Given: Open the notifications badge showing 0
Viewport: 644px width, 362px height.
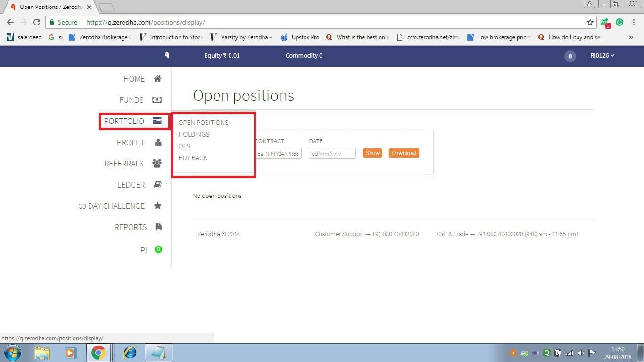Looking at the screenshot, I should (x=570, y=57).
